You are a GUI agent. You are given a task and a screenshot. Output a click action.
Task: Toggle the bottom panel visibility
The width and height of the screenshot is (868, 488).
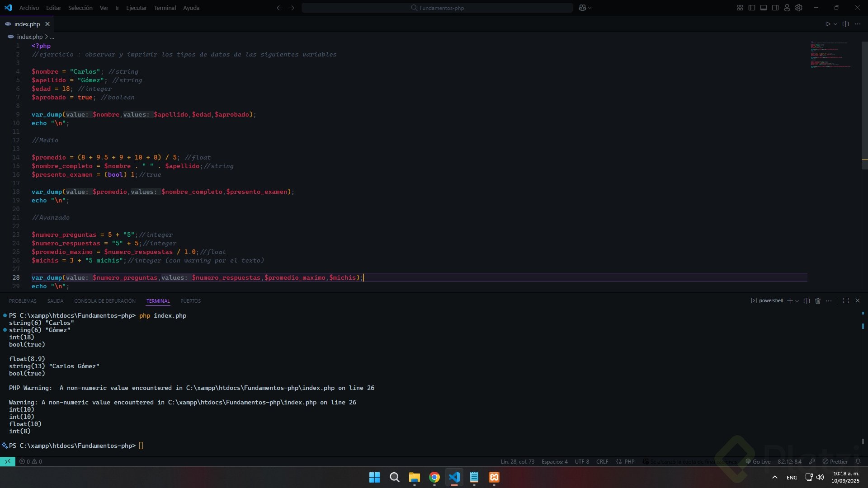click(x=764, y=8)
